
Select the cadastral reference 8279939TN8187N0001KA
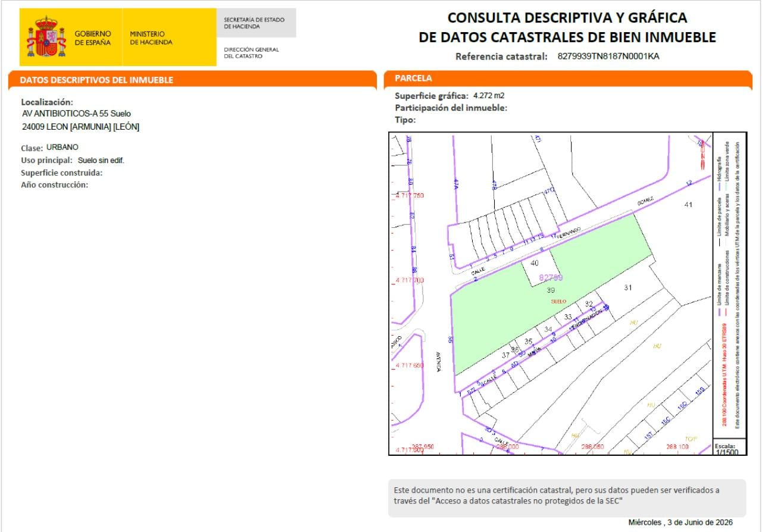click(608, 57)
